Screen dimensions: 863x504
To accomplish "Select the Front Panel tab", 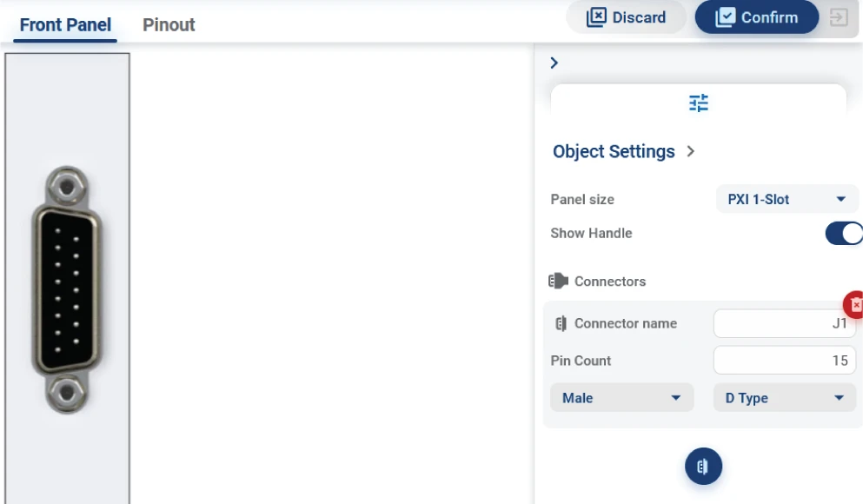I will tap(63, 24).
